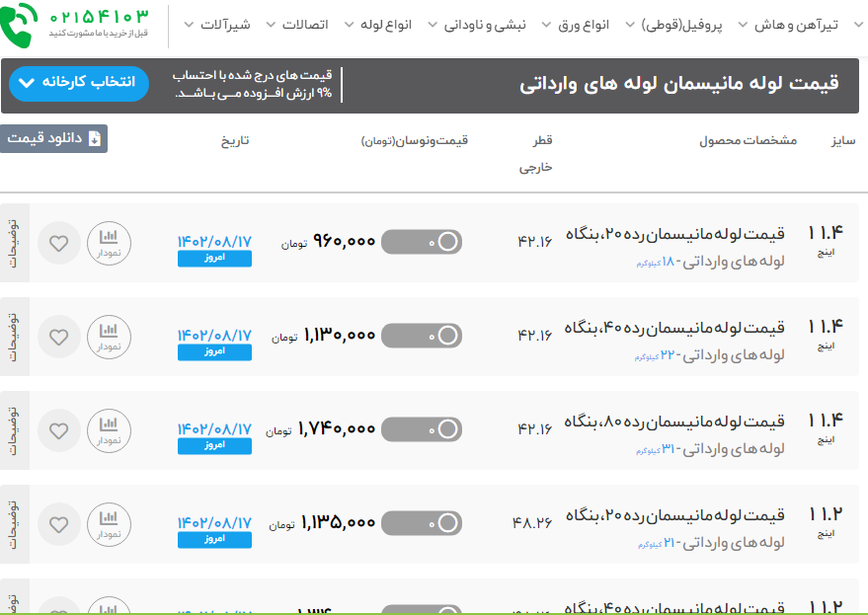Toggle price switch on 960,000 toman row
The height and width of the screenshot is (615, 868).
point(422,242)
